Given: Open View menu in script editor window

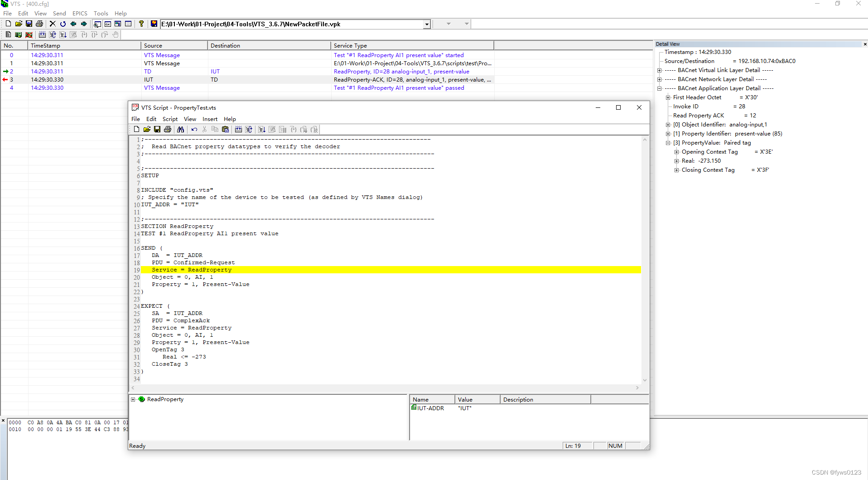Looking at the screenshot, I should coord(190,119).
